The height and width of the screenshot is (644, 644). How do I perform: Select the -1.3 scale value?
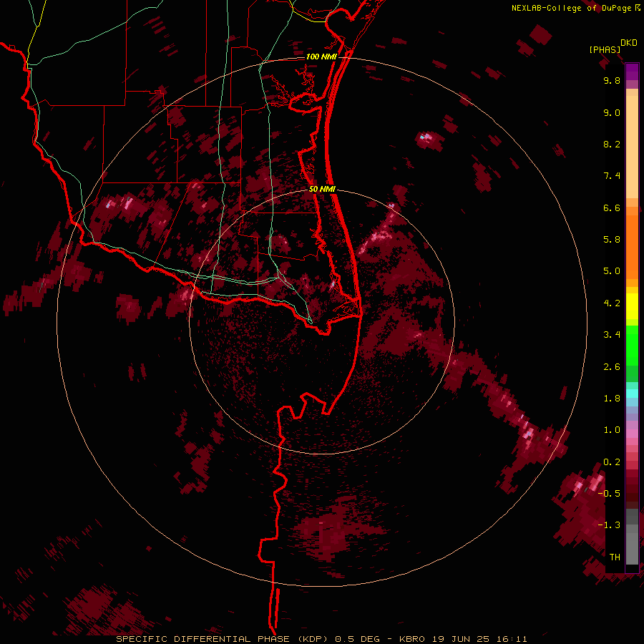point(609,525)
